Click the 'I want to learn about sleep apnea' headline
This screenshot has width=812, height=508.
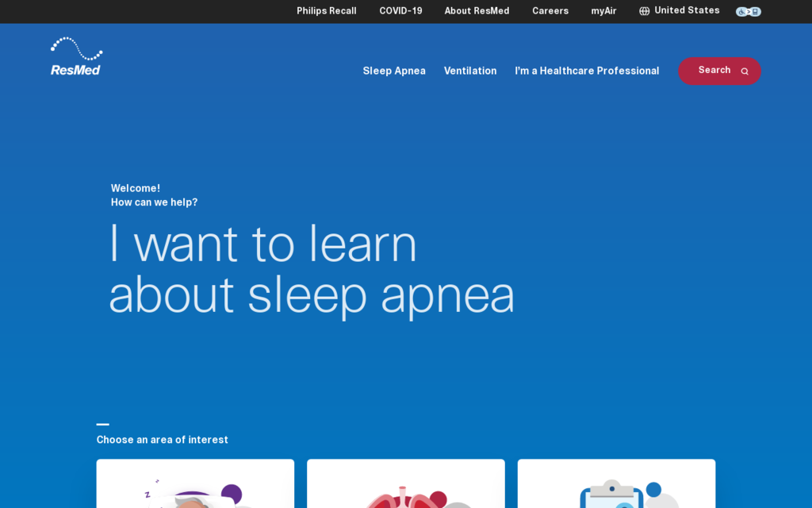[311, 270]
